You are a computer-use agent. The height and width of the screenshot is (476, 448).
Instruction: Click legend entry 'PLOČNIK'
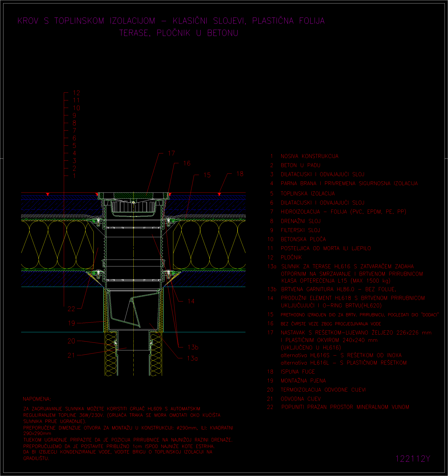click(x=291, y=257)
